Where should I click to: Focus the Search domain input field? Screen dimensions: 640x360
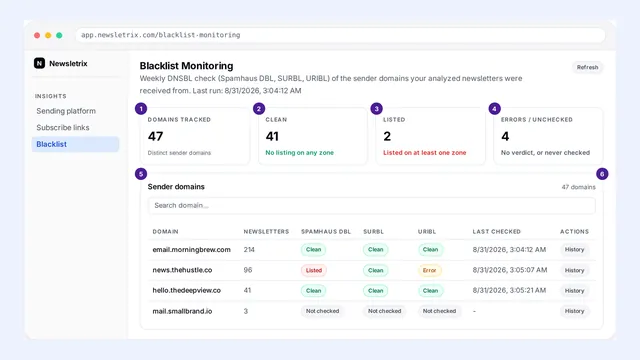click(371, 206)
